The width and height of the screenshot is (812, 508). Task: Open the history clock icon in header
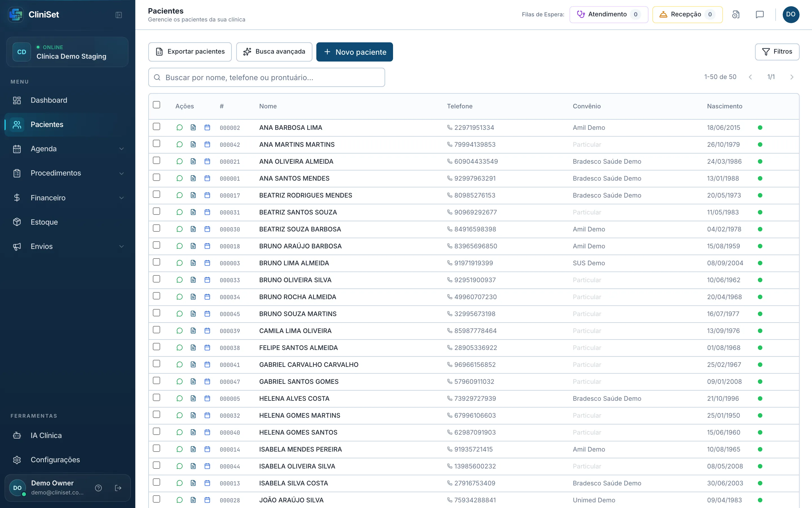(736, 14)
